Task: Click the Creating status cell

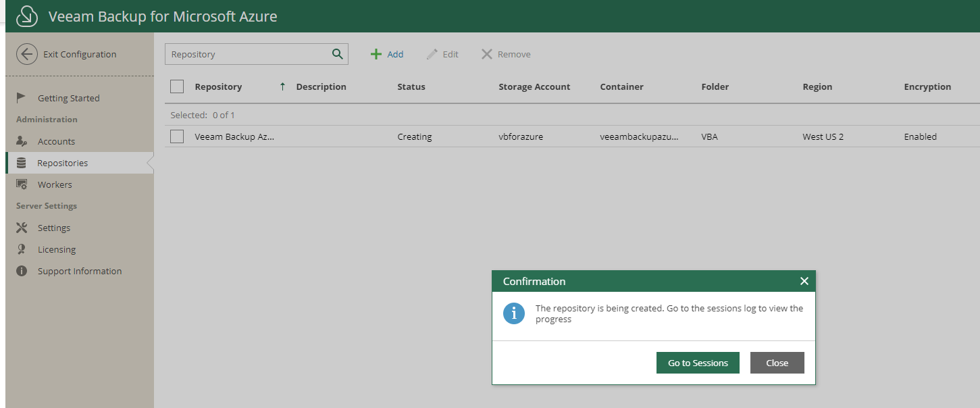Action: [x=415, y=136]
